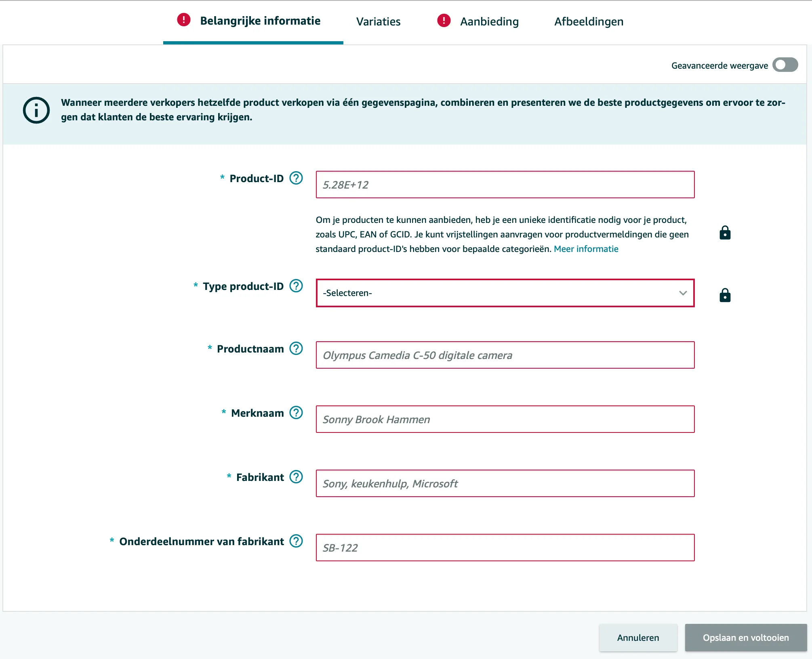Click the Onderdeelnummer van fabrikant label
This screenshot has width=812, height=659.
pos(202,541)
